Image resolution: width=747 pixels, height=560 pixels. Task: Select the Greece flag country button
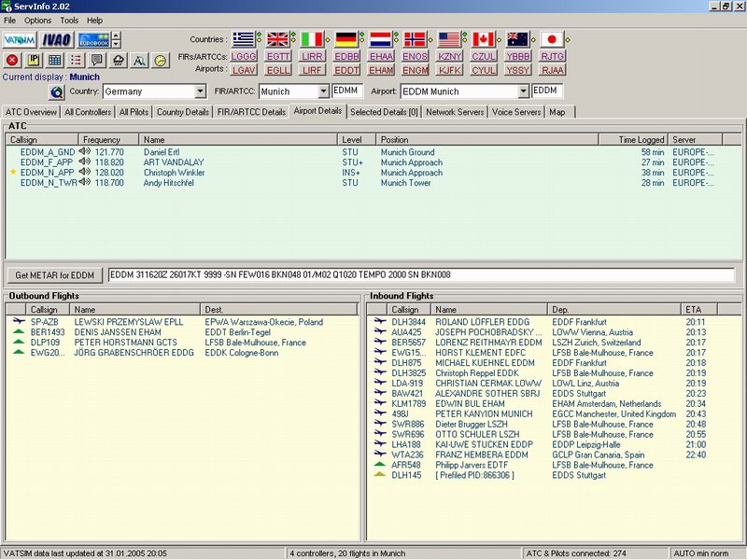tap(244, 39)
